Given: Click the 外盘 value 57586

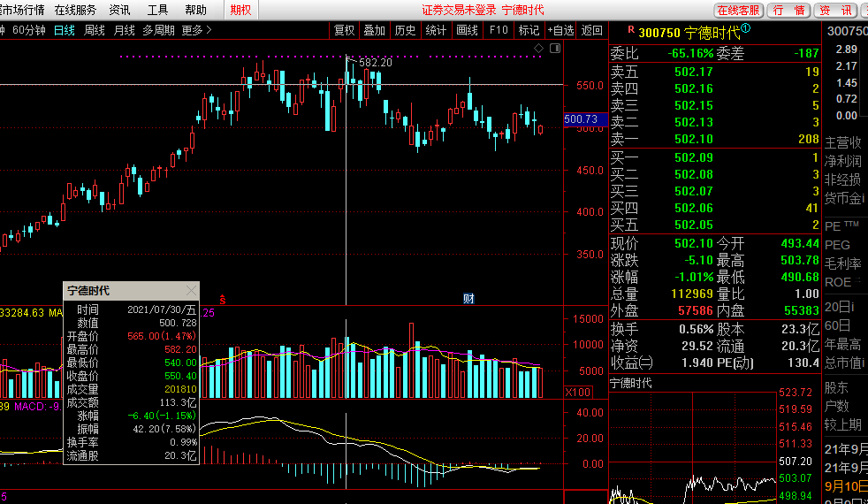Looking at the screenshot, I should click(696, 311).
